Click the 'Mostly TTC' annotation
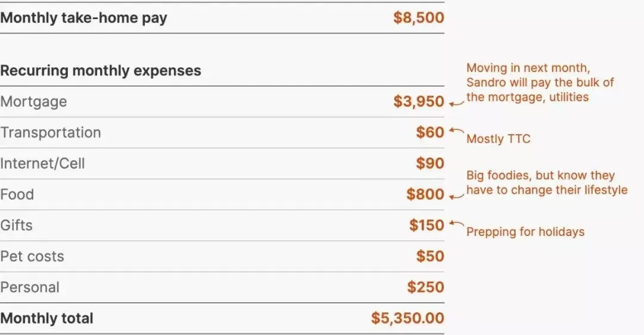The image size is (644, 335). 498,139
